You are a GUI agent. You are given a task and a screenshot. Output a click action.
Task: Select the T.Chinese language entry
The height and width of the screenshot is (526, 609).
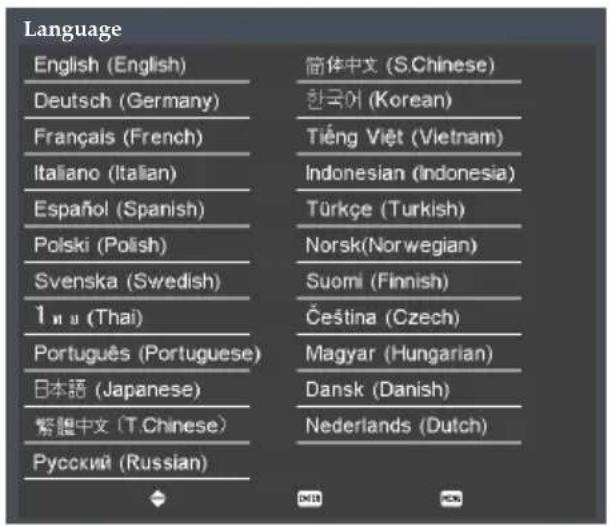coord(130,426)
